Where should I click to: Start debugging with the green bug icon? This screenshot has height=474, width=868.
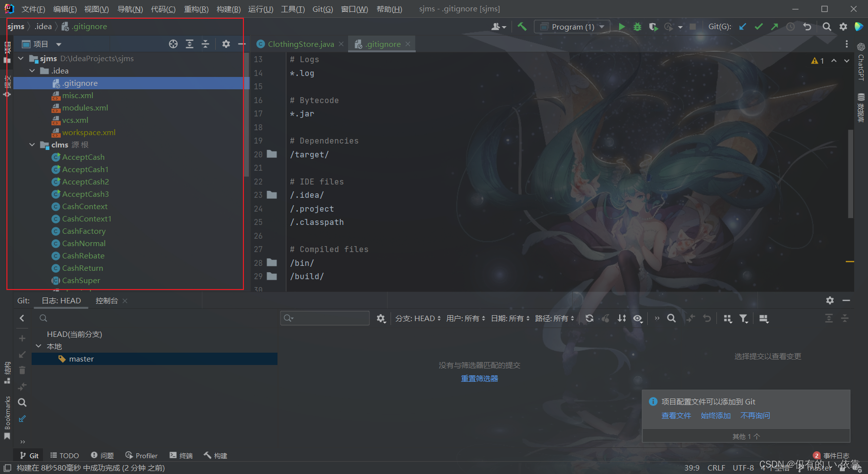click(x=637, y=27)
